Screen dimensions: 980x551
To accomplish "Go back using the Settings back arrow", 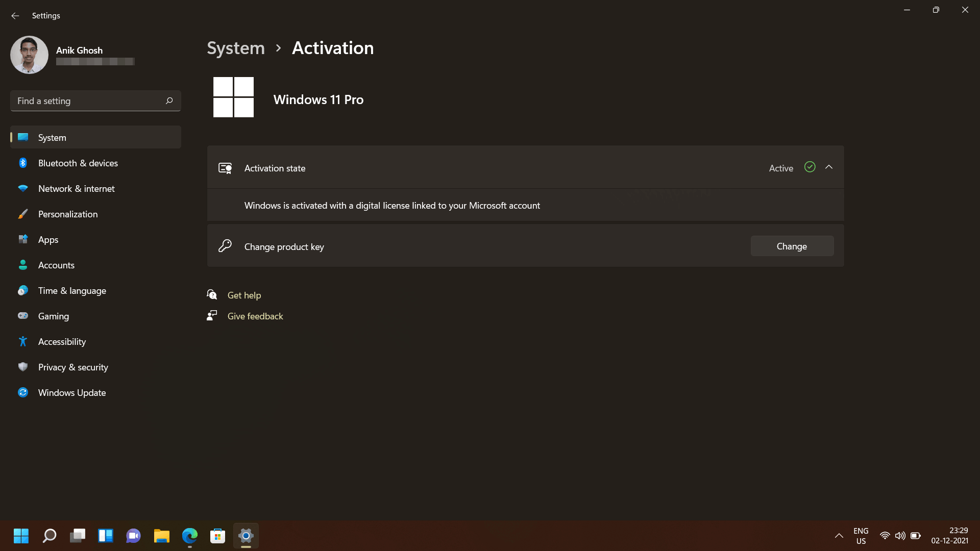I will (15, 16).
